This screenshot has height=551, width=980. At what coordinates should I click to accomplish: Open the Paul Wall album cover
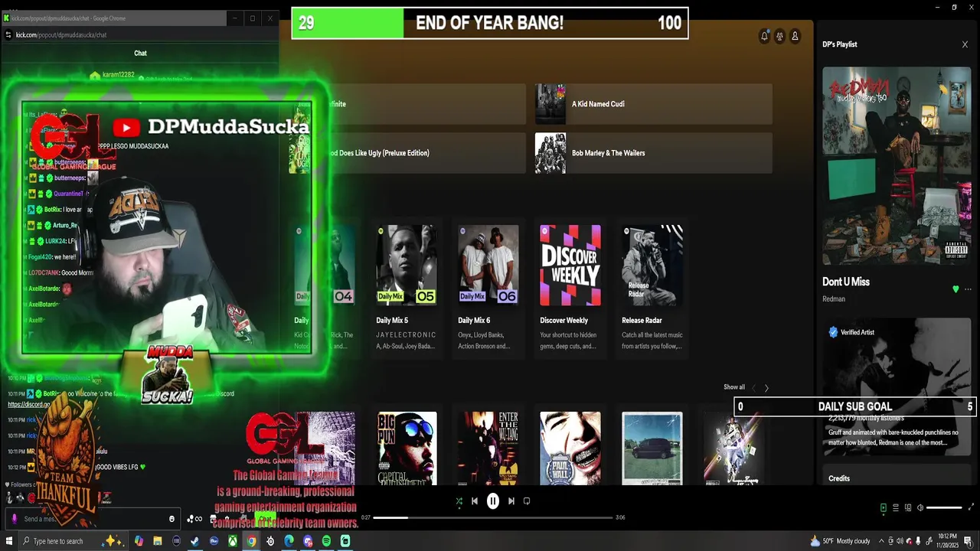[x=570, y=448]
